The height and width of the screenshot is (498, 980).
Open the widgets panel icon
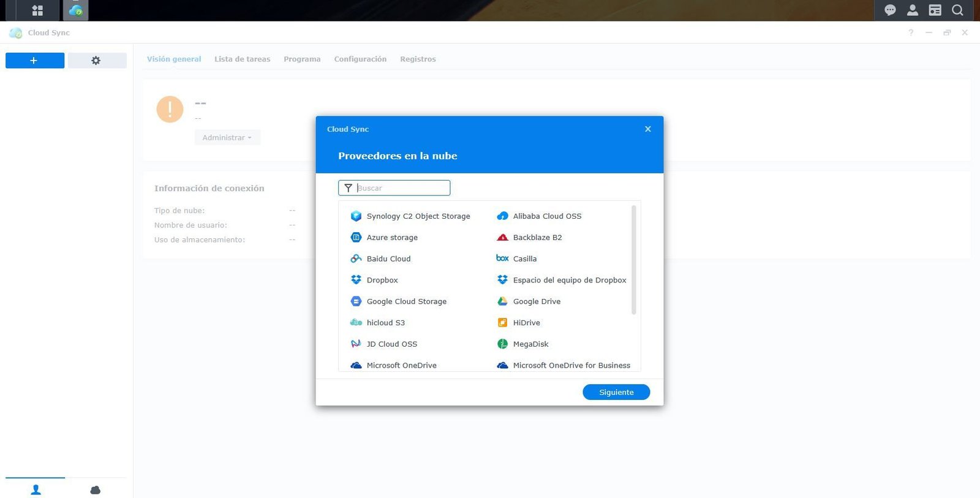(x=935, y=10)
